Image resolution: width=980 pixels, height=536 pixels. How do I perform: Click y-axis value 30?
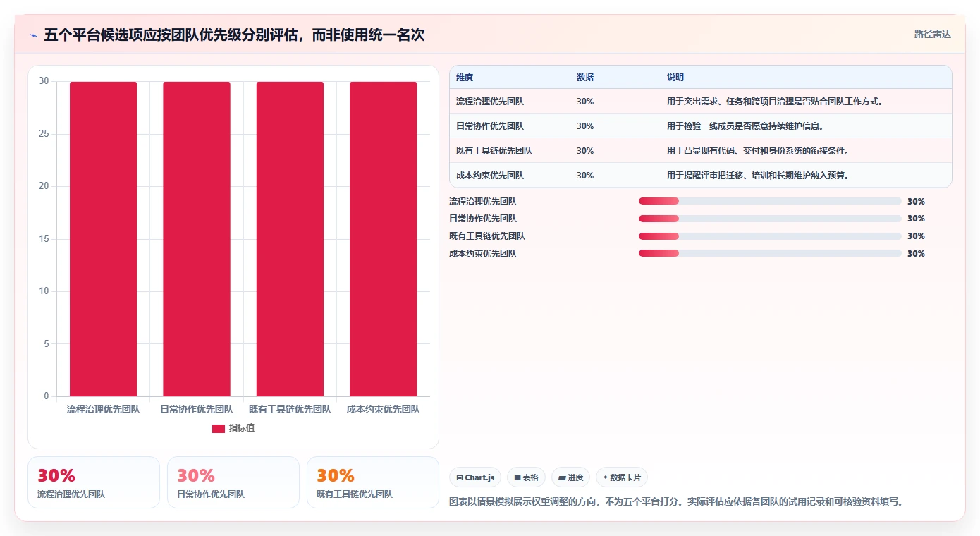(44, 81)
